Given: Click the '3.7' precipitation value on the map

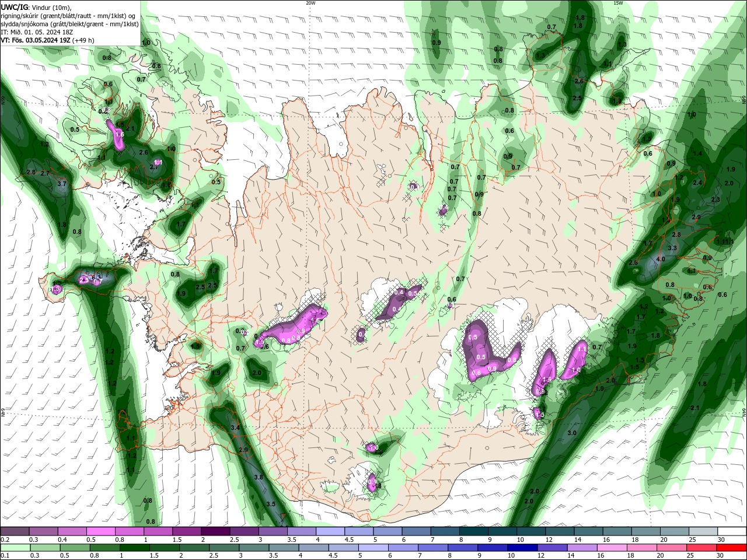Looking at the screenshot, I should coord(62,184).
